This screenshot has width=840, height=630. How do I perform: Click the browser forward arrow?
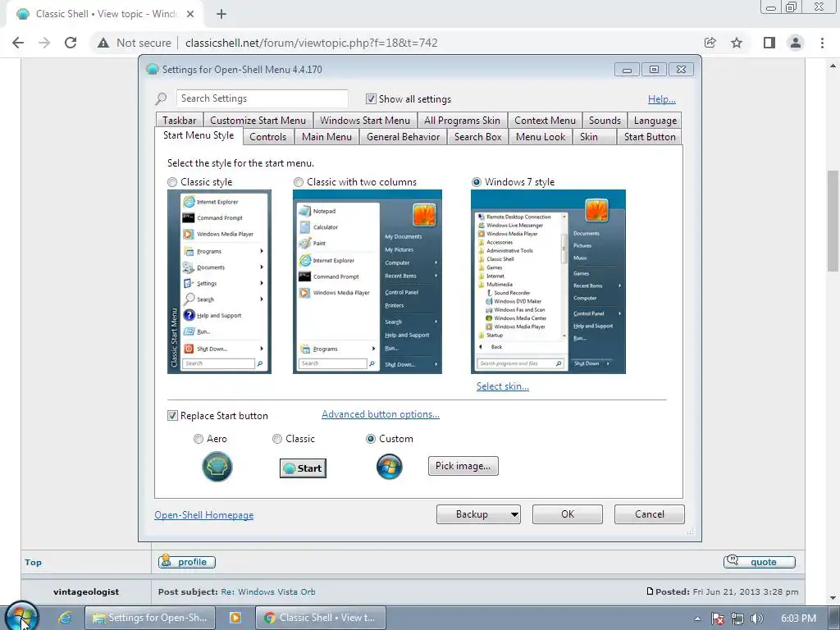tap(44, 43)
